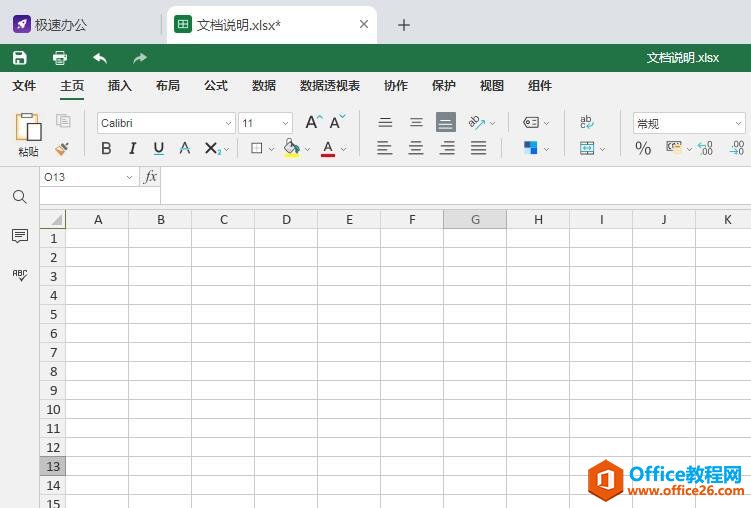The image size is (751, 508).
Task: Open the font size 11 dropdown
Action: [265, 123]
